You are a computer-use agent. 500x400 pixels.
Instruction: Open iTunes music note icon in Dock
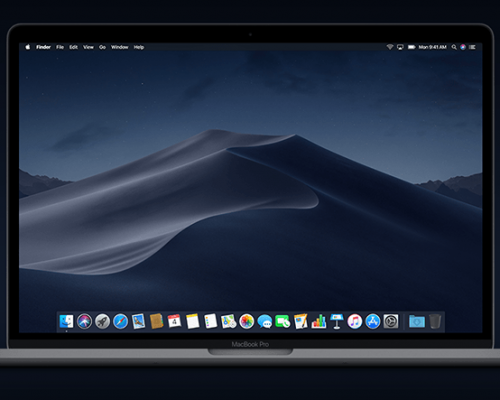[355, 322]
